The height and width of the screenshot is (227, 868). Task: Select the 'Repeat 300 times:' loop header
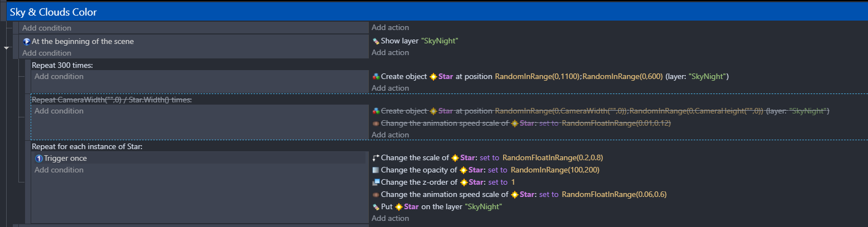pos(62,65)
